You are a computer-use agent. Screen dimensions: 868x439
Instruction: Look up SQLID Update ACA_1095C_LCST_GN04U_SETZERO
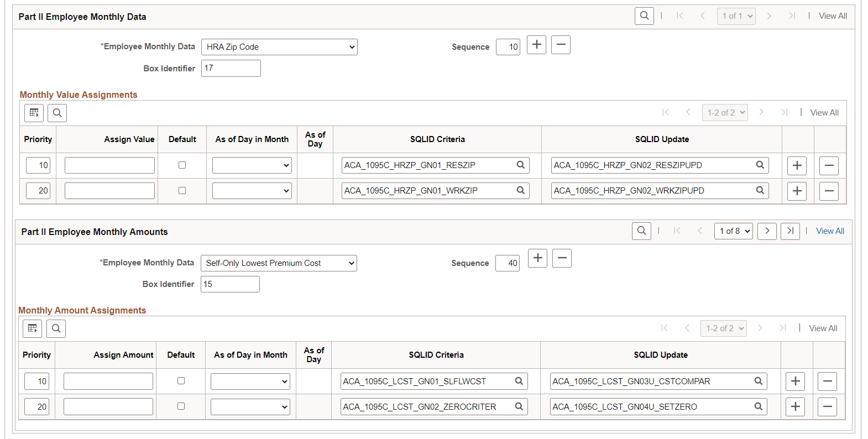(x=758, y=406)
